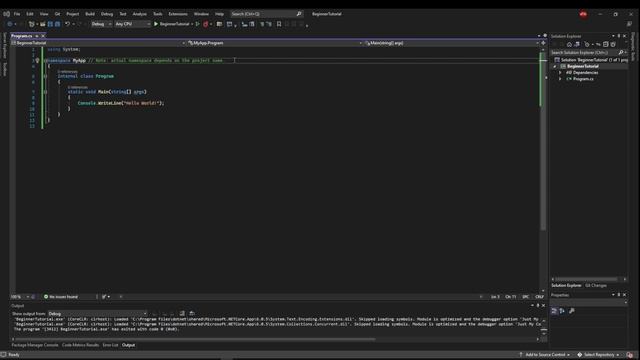Open the Error List tab
The width and height of the screenshot is (640, 360).
pos(110,345)
